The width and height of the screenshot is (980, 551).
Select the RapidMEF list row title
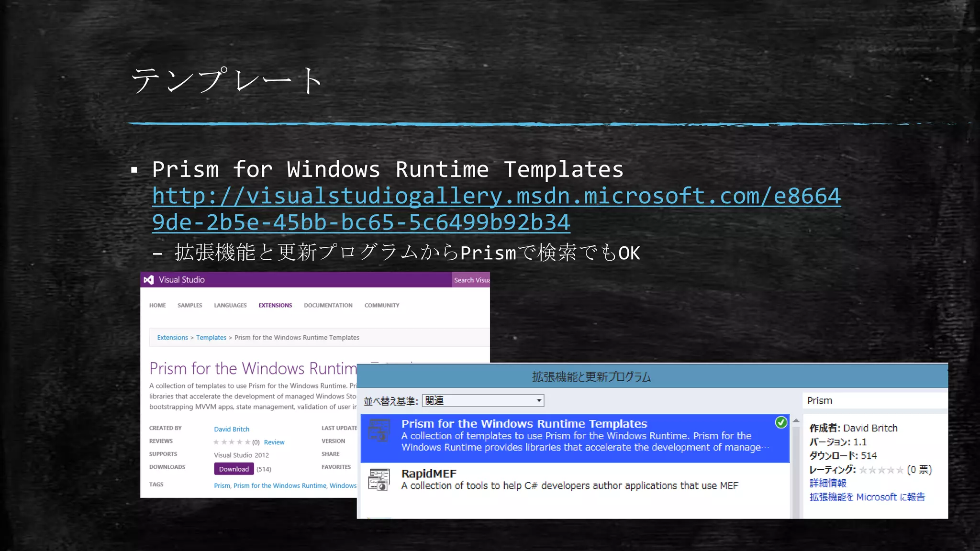point(429,474)
